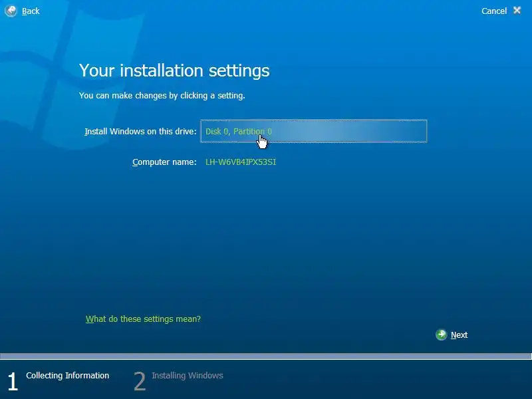The image size is (532, 399).
Task: Edit the computer name LH-W6VB4IPX53SI
Action: [241, 162]
